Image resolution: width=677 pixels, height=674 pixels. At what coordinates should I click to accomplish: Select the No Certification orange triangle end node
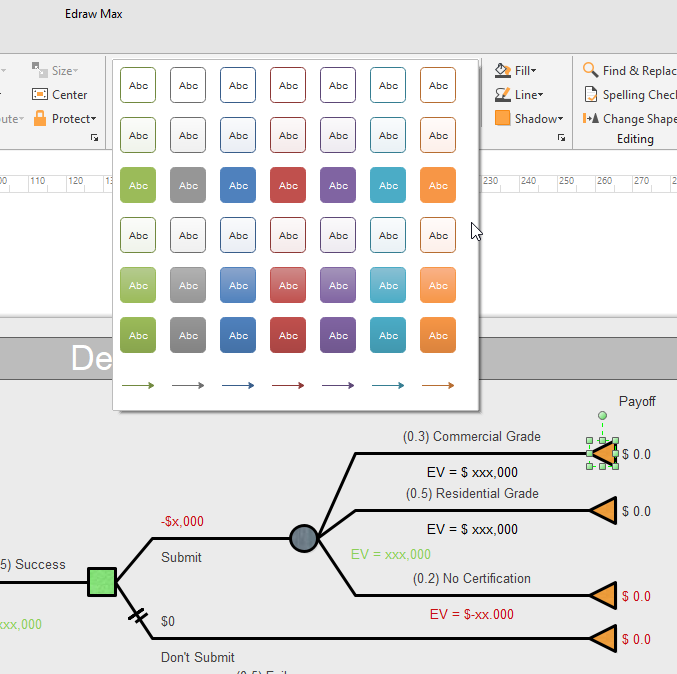604,595
